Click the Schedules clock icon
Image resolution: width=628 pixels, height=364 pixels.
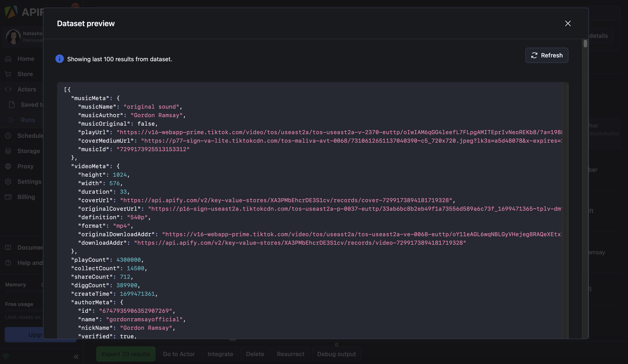point(8,136)
